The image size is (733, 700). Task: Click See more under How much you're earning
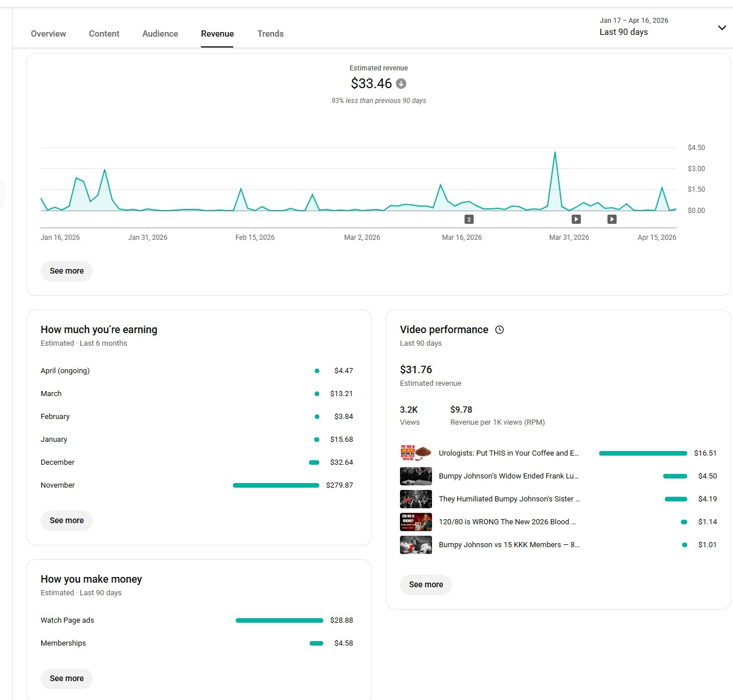(66, 520)
